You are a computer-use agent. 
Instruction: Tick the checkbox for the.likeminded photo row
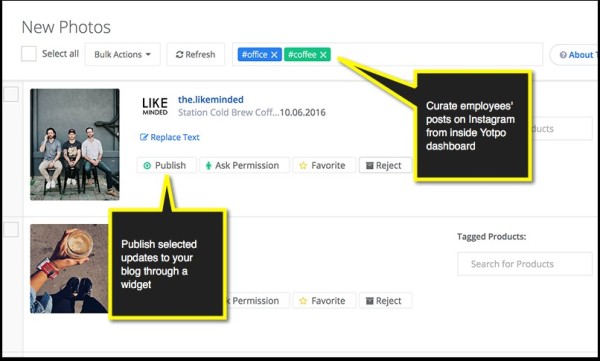coord(11,94)
